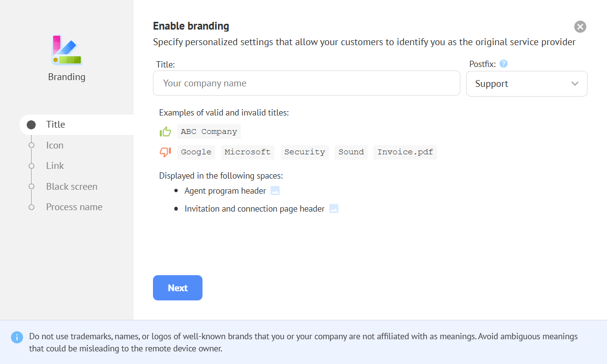This screenshot has width=607, height=364.
Task: Select the Process name step
Action: pos(74,207)
